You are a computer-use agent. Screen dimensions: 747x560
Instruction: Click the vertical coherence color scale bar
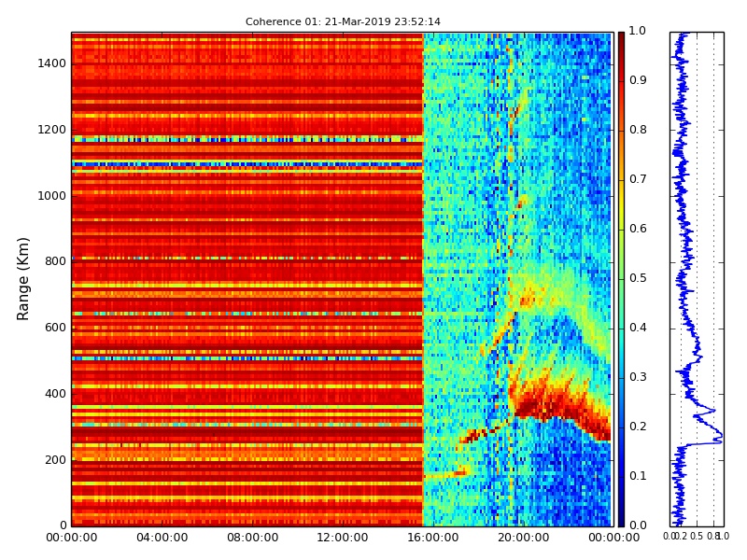(621, 279)
